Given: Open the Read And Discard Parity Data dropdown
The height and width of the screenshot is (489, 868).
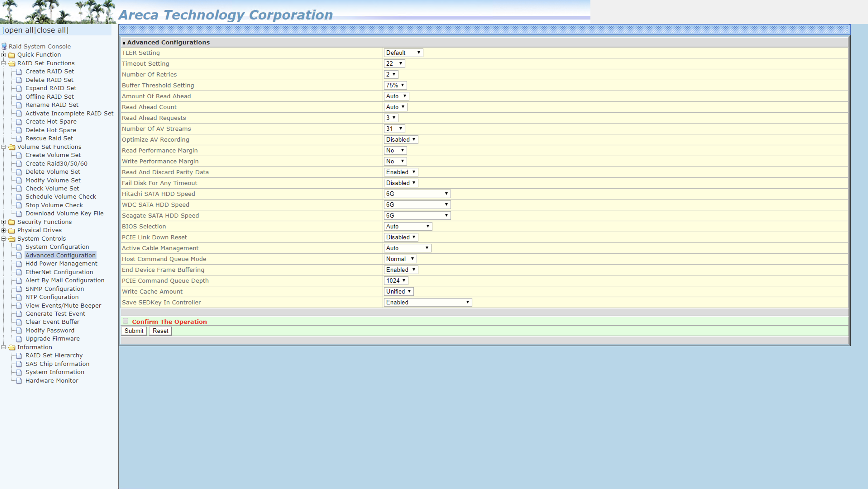Looking at the screenshot, I should click(401, 172).
